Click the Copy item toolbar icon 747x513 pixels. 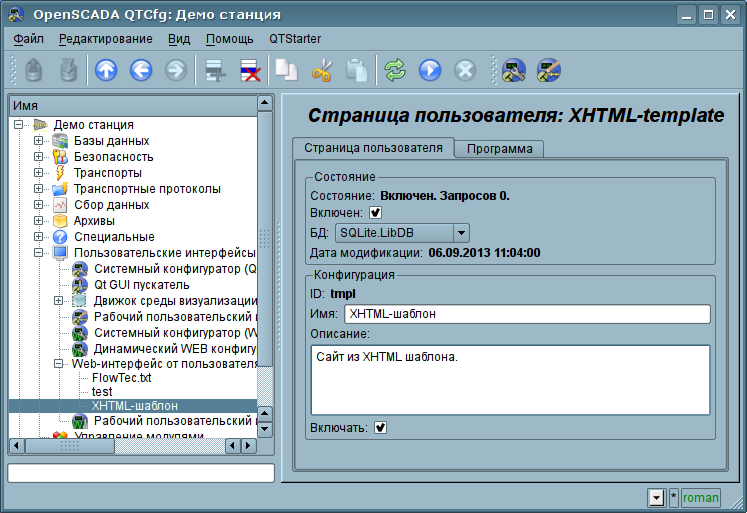coord(286,70)
